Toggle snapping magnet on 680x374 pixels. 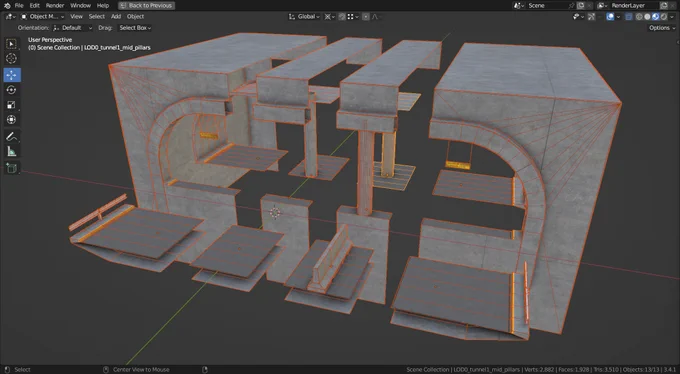pos(342,16)
